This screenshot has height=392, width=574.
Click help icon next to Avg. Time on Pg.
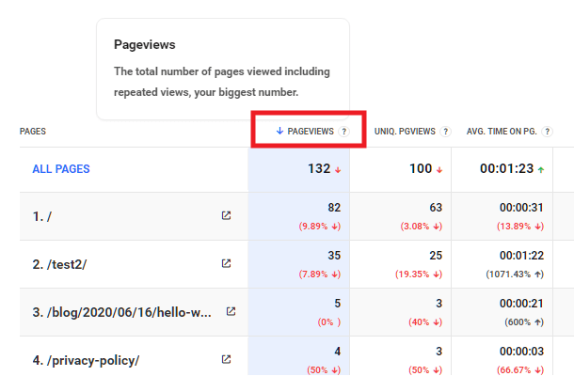click(x=544, y=132)
